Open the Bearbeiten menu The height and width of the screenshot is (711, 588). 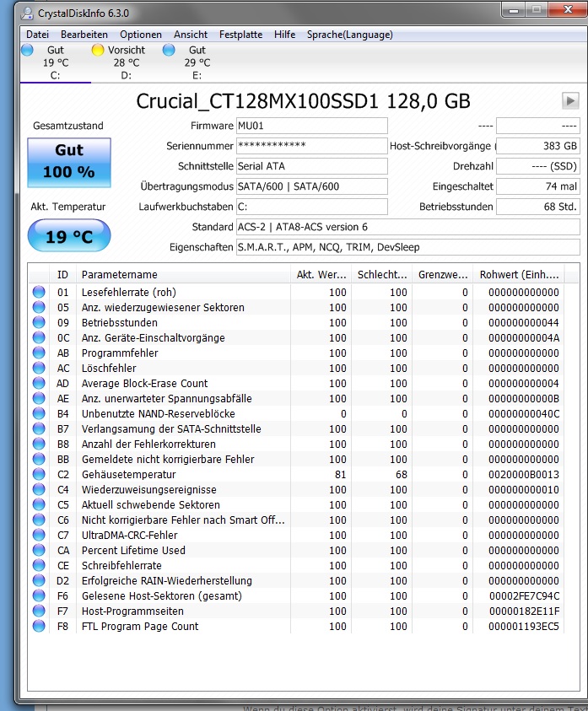84,35
